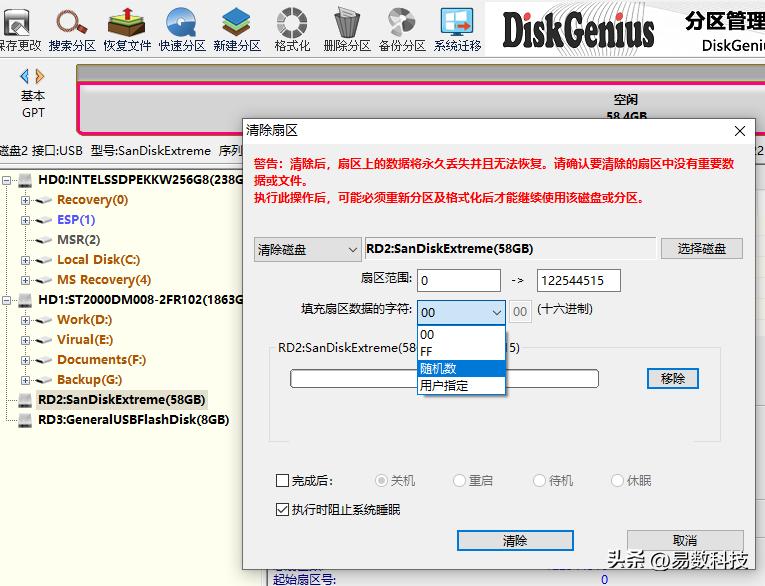
Task: Open the Backup Partition (备份分区) tool
Action: (402, 28)
